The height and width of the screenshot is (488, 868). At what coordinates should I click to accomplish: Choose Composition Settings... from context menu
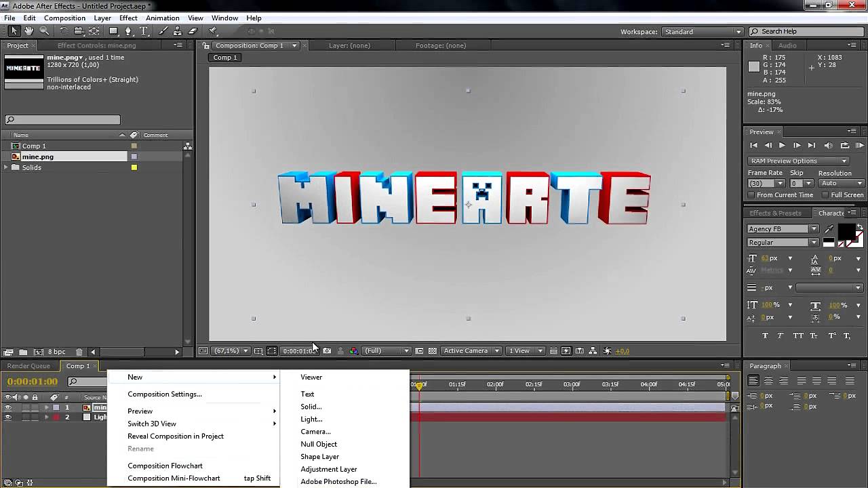[165, 394]
